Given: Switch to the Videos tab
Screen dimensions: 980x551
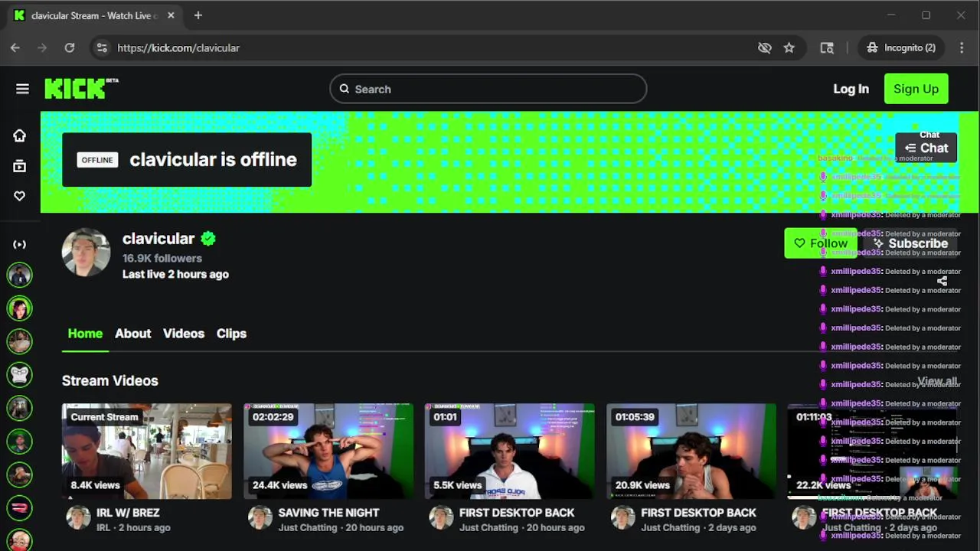Looking at the screenshot, I should click(x=184, y=334).
